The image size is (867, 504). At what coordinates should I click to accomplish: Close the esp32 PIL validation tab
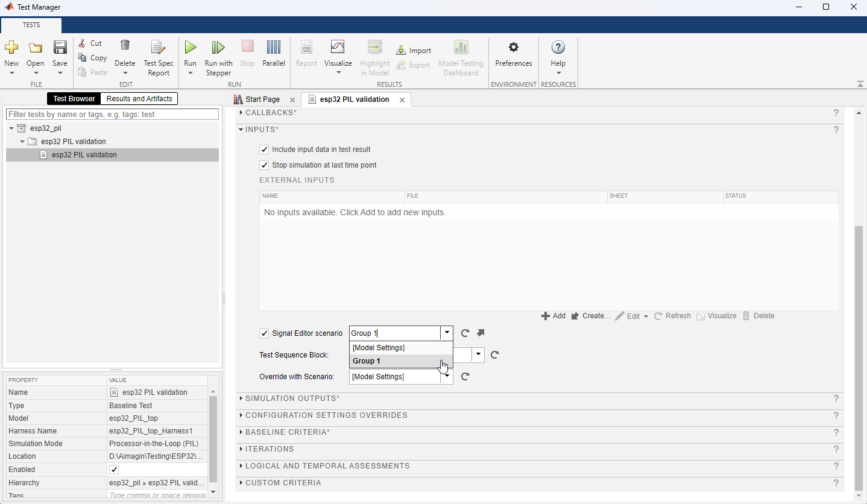point(402,100)
